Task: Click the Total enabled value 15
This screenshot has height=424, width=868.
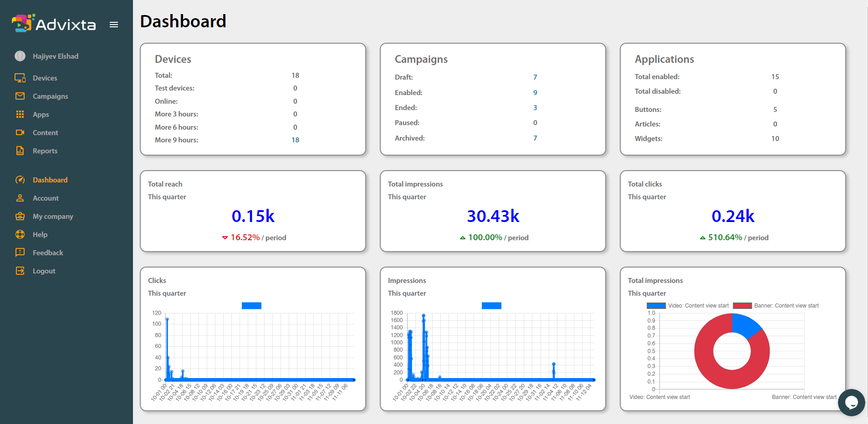Action: coord(775,76)
